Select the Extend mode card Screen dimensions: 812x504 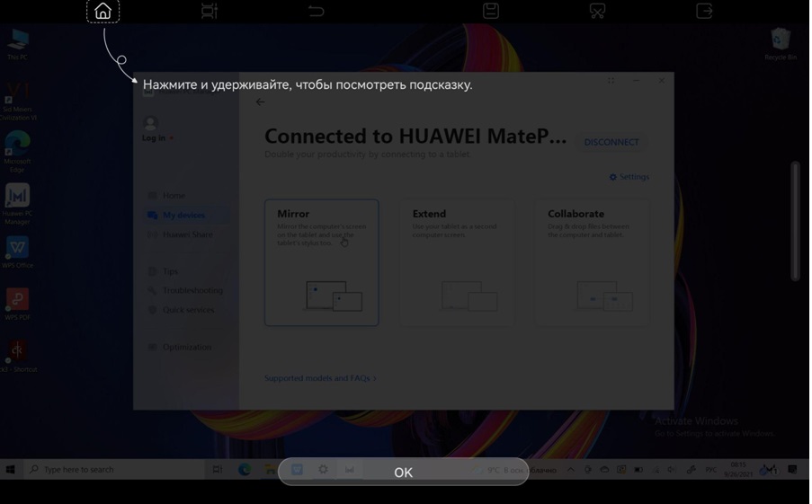point(457,262)
